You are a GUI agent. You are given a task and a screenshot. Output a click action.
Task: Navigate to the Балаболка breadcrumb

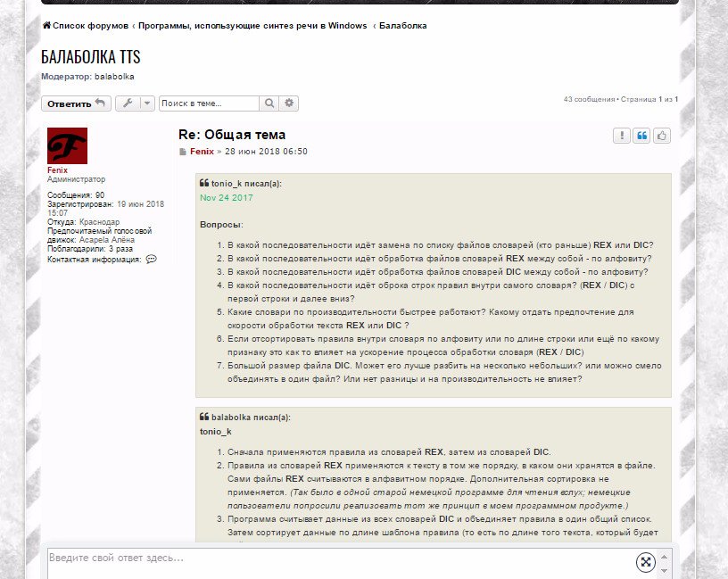click(402, 26)
